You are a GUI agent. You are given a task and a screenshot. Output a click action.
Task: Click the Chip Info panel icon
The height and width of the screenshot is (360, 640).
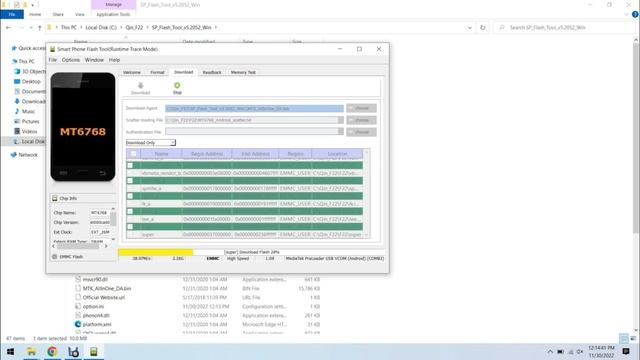coord(55,198)
